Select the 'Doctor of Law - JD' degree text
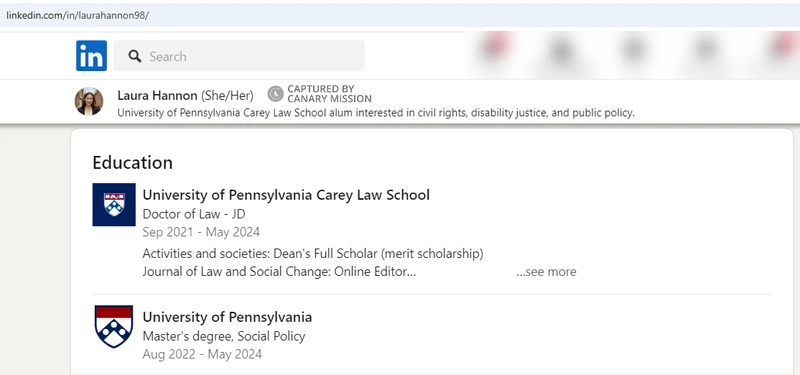 click(194, 214)
